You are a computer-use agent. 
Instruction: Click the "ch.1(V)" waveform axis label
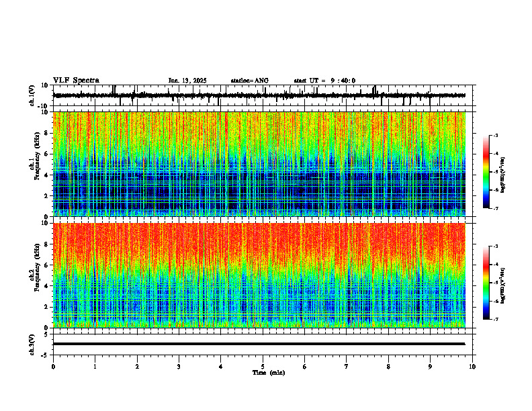[x=32, y=95]
